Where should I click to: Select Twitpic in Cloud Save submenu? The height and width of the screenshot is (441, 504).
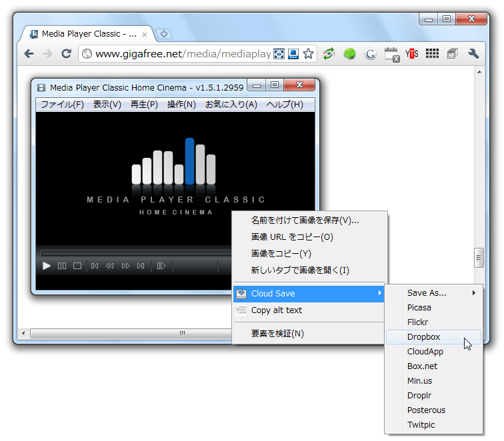433,425
